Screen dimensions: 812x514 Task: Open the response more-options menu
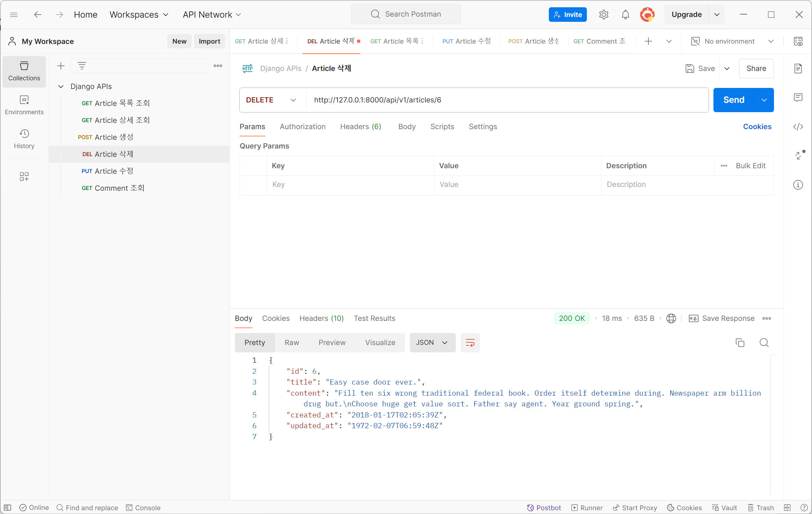[767, 318]
